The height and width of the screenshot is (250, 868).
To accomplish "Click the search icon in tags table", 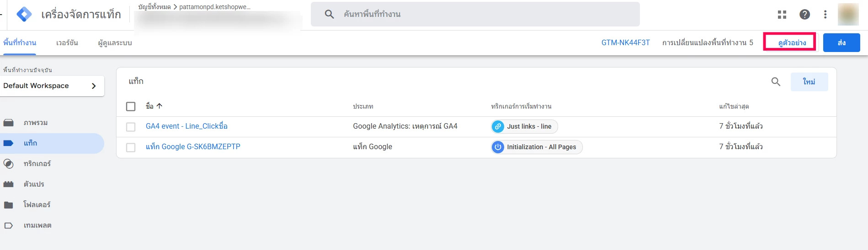I will click(776, 82).
